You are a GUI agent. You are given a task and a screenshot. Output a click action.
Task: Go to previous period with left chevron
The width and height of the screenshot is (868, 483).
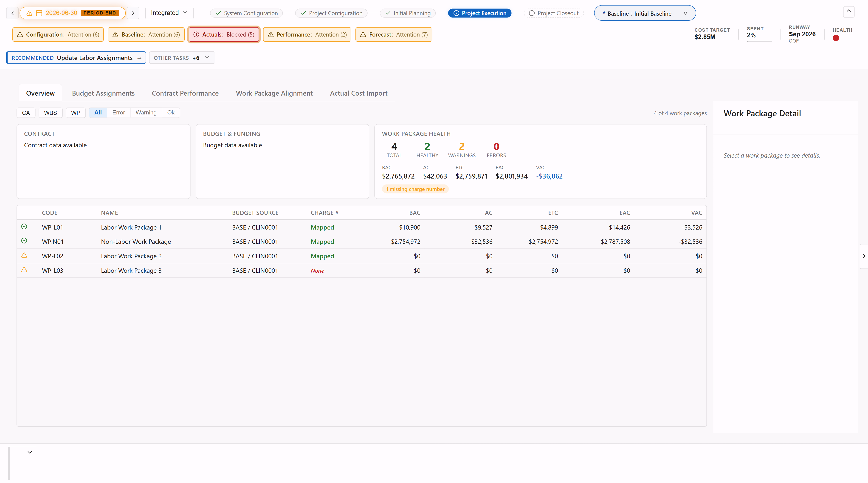tap(12, 13)
